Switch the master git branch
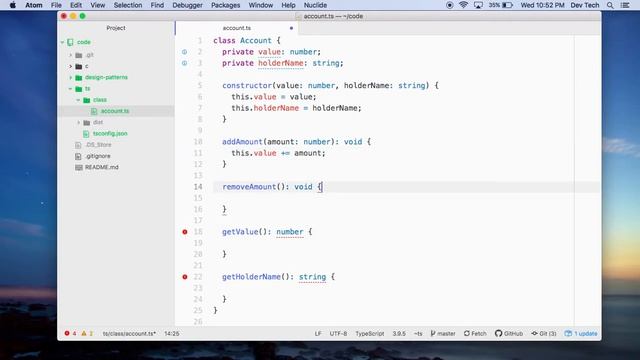The height and width of the screenshot is (360, 640). (443, 333)
